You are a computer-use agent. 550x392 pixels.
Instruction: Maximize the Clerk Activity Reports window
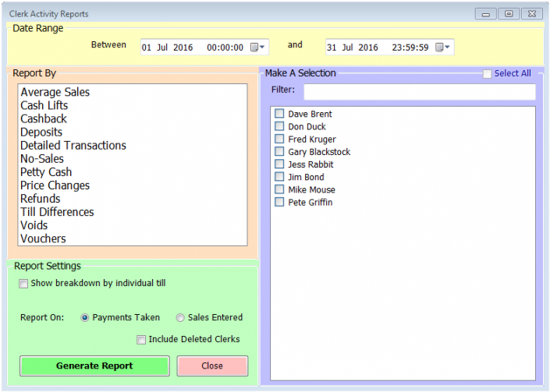coord(509,14)
